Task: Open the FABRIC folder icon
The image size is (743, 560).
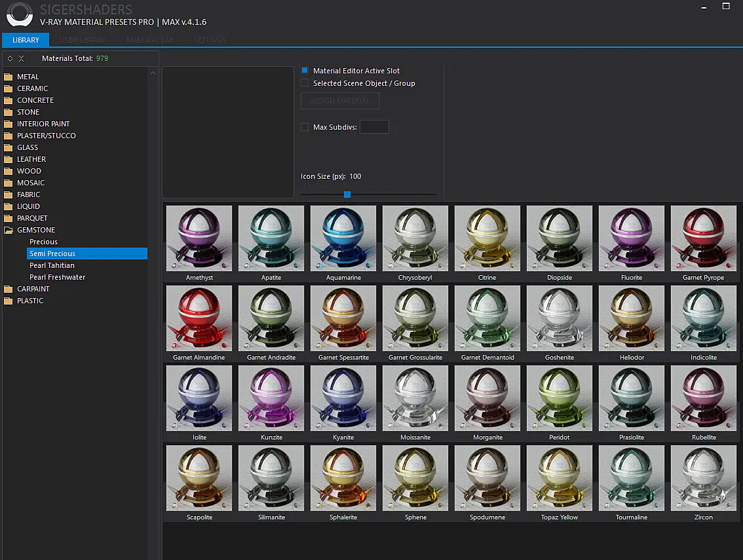Action: click(8, 195)
